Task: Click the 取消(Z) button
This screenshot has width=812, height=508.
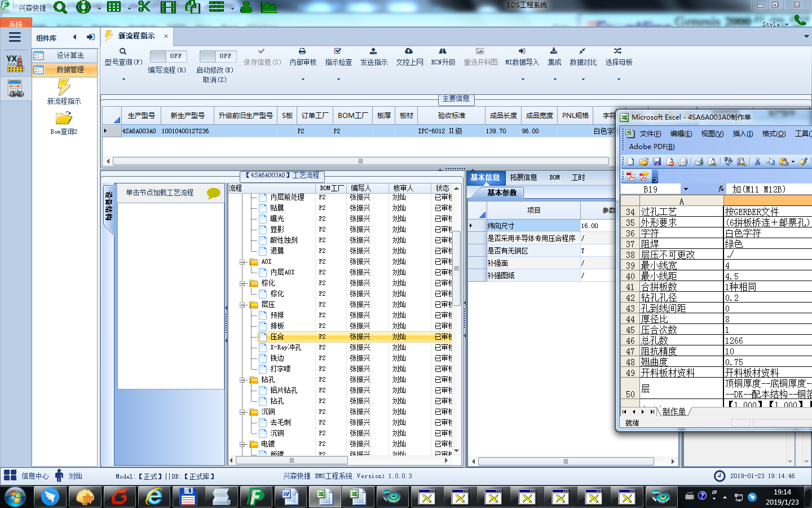Action: [214, 80]
